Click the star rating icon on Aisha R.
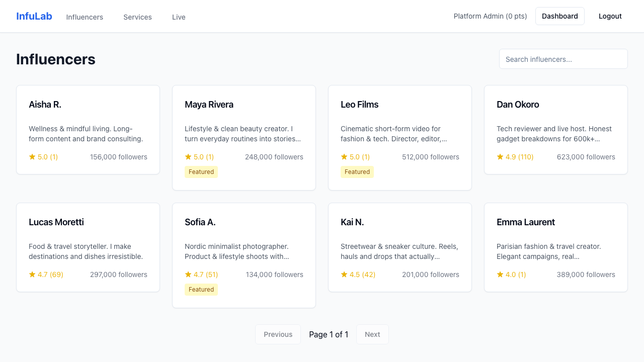Viewport: 644px width, 362px height. coord(32,157)
